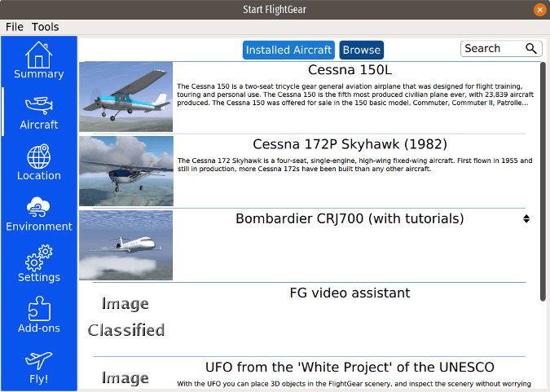Click the vertical scrollbar of aircraft list

pos(543,179)
